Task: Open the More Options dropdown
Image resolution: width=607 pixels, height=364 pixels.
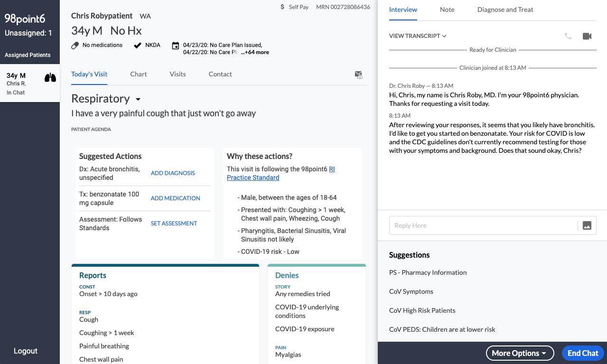Action: point(520,353)
